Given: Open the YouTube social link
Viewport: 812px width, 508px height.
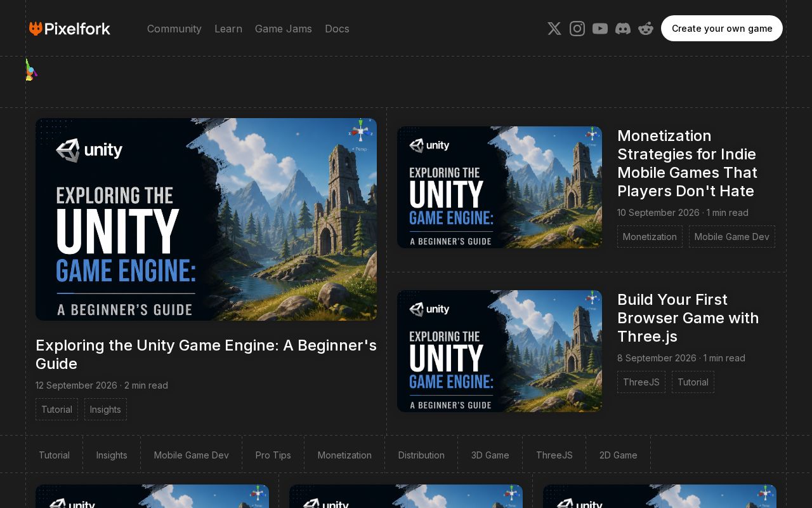Looking at the screenshot, I should pyautogui.click(x=600, y=29).
